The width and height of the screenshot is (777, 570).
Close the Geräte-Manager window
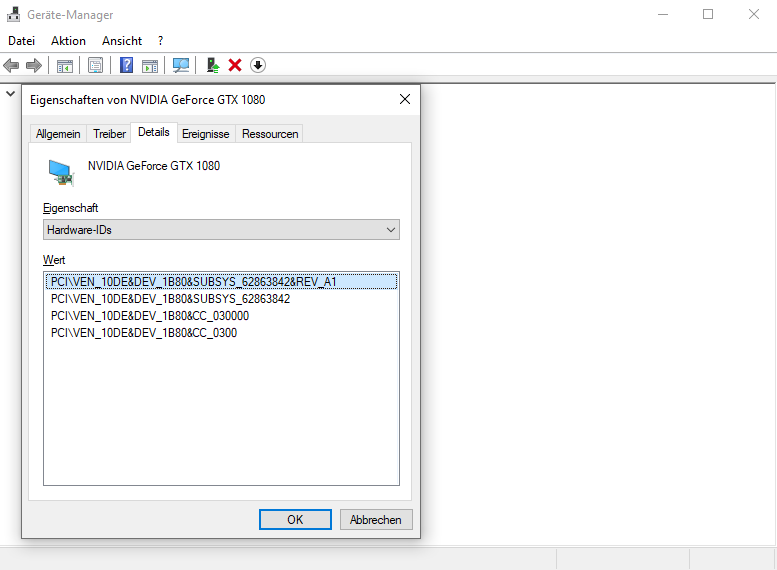754,14
